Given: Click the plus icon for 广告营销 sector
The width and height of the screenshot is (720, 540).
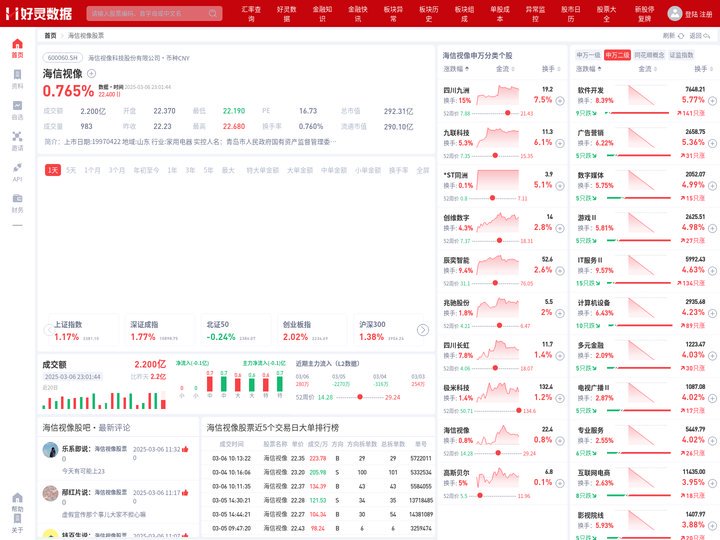Looking at the screenshot, I should point(712,143).
